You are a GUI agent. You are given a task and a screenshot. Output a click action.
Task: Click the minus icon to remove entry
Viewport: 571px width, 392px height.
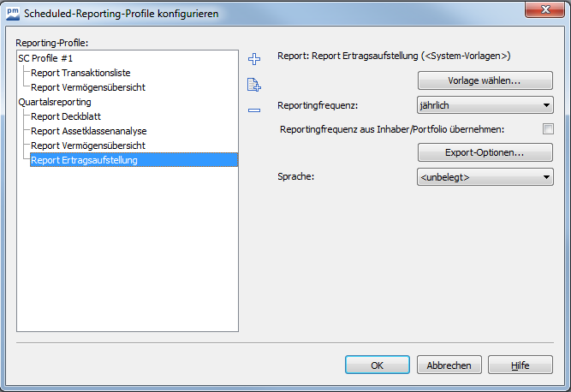253,110
